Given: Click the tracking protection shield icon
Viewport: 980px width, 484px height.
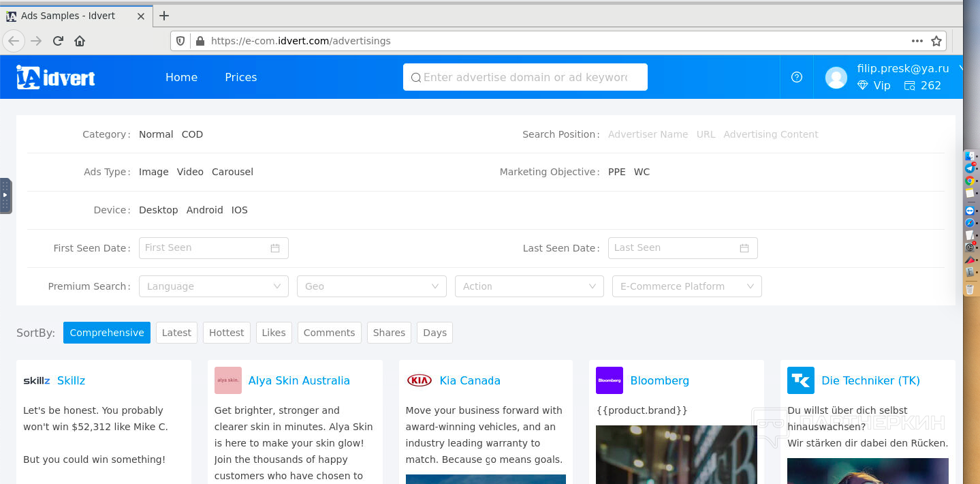Looking at the screenshot, I should point(180,41).
